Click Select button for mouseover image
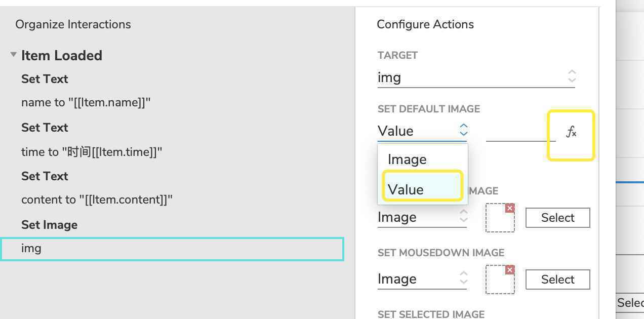The image size is (644, 319). 557,218
